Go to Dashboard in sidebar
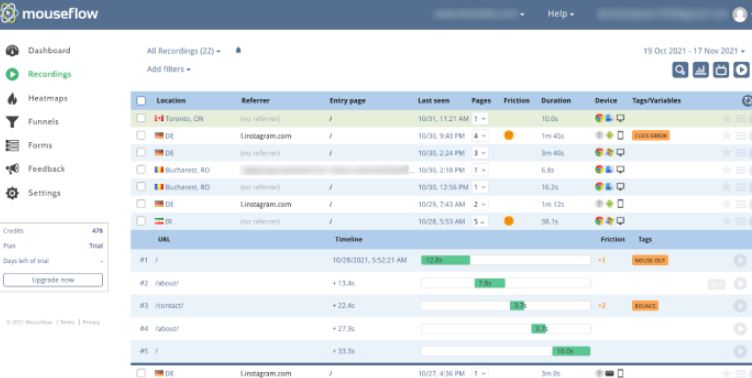This screenshot has width=752, height=378. tap(49, 50)
